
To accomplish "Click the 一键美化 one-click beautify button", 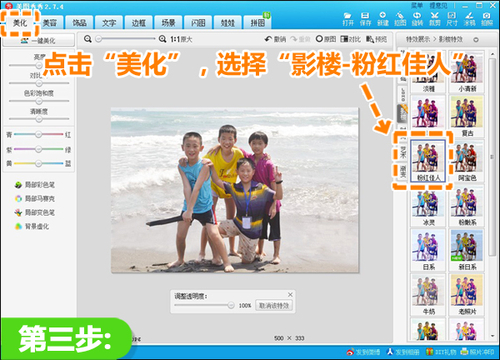I will click(38, 40).
